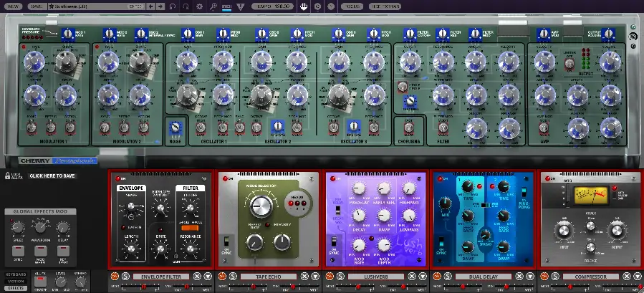Image resolution: width=644 pixels, height=293 pixels.
Task: Switch the Envelope Filter orange pole selector
Action: click(x=190, y=228)
